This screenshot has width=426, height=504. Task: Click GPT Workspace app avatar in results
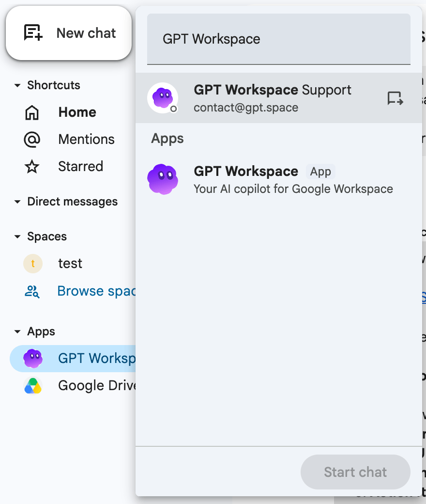[x=163, y=179]
